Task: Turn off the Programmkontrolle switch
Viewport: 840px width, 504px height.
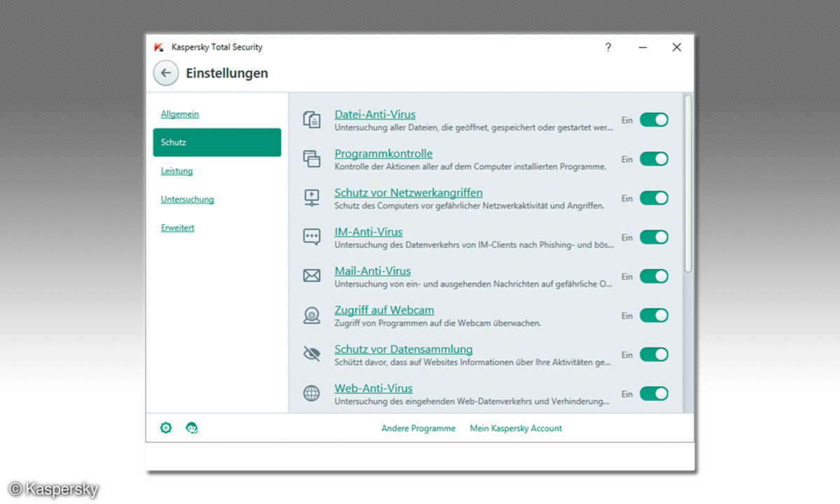Action: coord(654,159)
